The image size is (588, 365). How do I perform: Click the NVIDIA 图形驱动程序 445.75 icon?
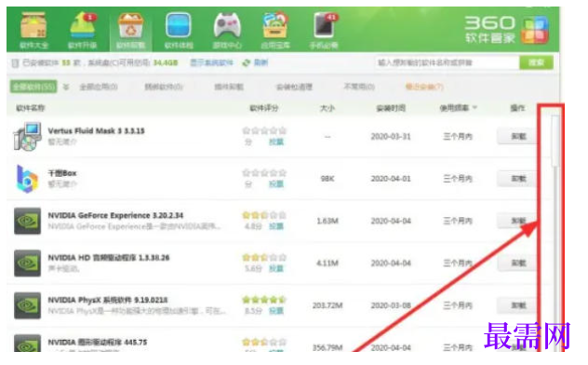click(x=27, y=344)
